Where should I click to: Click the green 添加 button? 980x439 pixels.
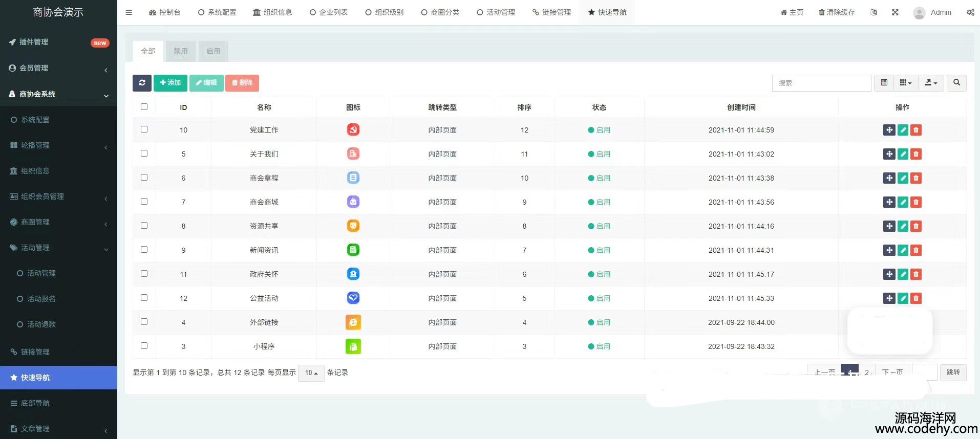point(170,83)
